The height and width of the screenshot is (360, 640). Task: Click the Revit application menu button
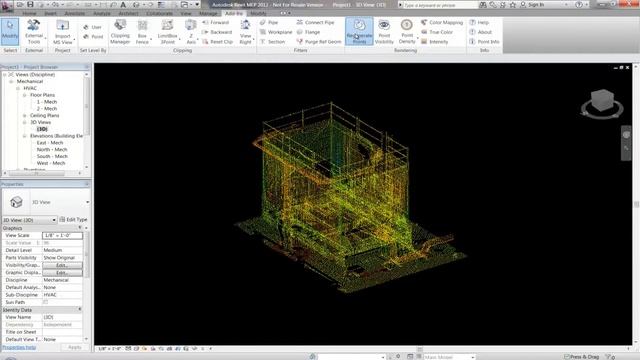(6, 5)
